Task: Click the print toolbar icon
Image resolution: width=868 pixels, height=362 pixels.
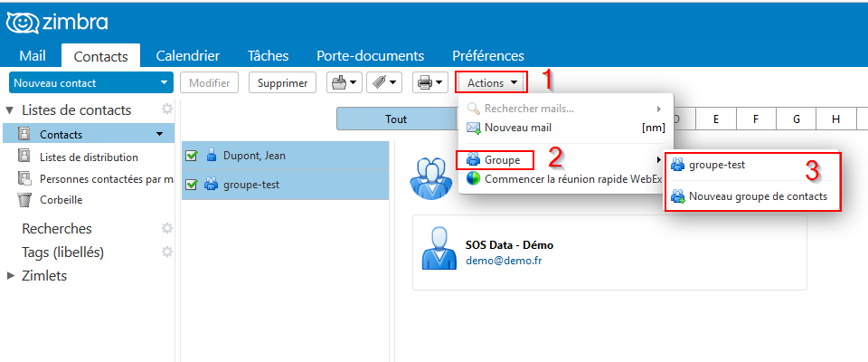Action: 425,82
